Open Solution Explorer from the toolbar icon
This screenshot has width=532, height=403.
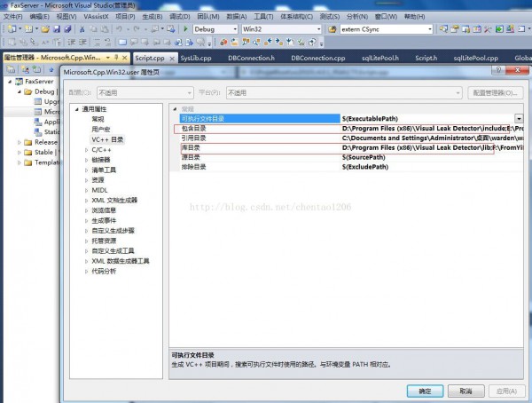coord(443,29)
